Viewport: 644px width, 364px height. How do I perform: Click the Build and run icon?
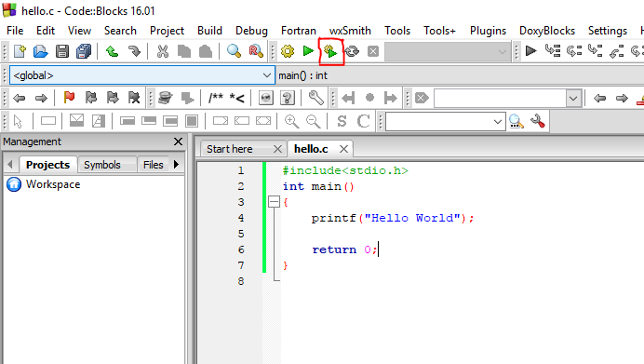(x=330, y=51)
